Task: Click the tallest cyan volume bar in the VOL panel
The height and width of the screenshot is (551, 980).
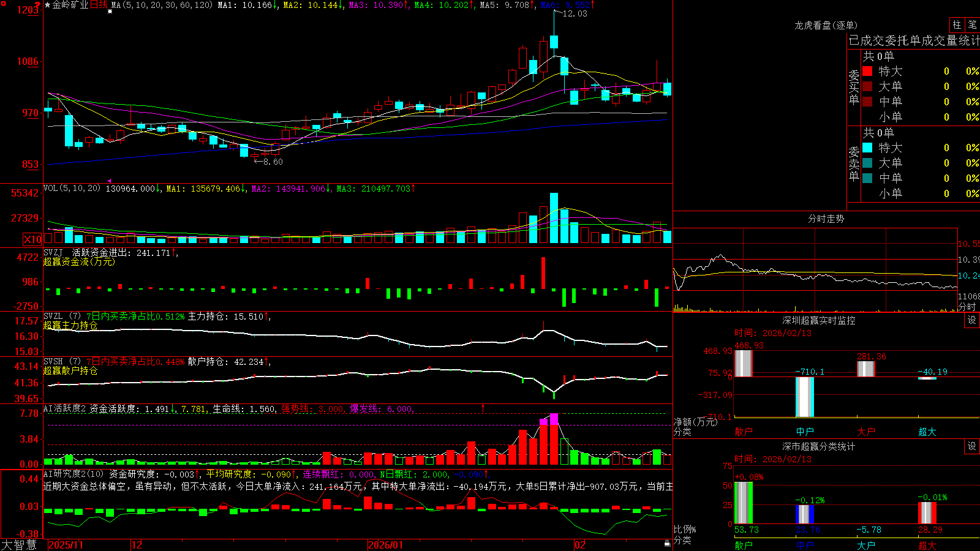Action: tap(554, 218)
